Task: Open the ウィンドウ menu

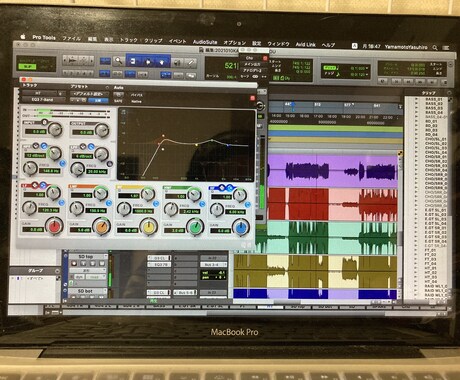Action: point(278,44)
